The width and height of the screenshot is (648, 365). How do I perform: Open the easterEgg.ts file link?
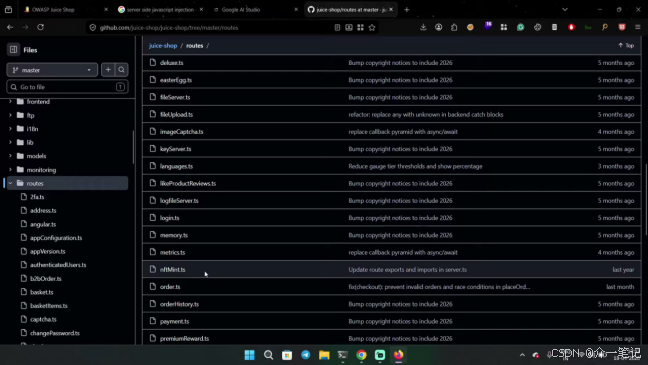coord(176,80)
